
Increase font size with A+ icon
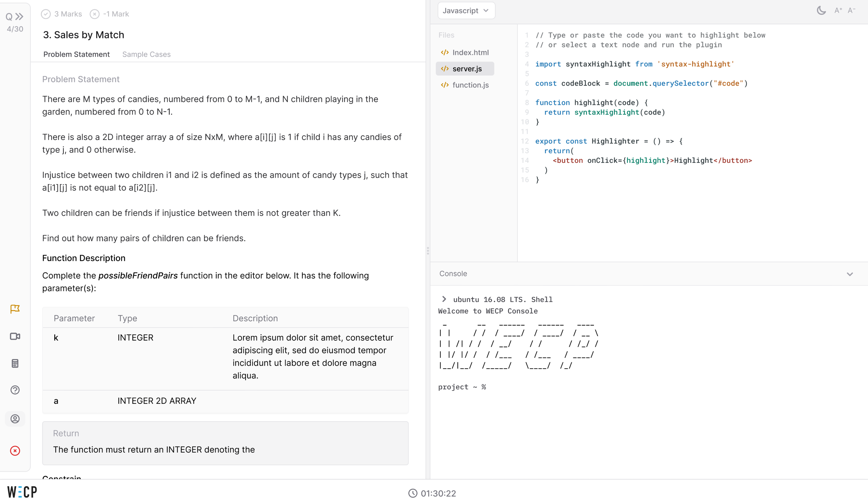pyautogui.click(x=838, y=10)
